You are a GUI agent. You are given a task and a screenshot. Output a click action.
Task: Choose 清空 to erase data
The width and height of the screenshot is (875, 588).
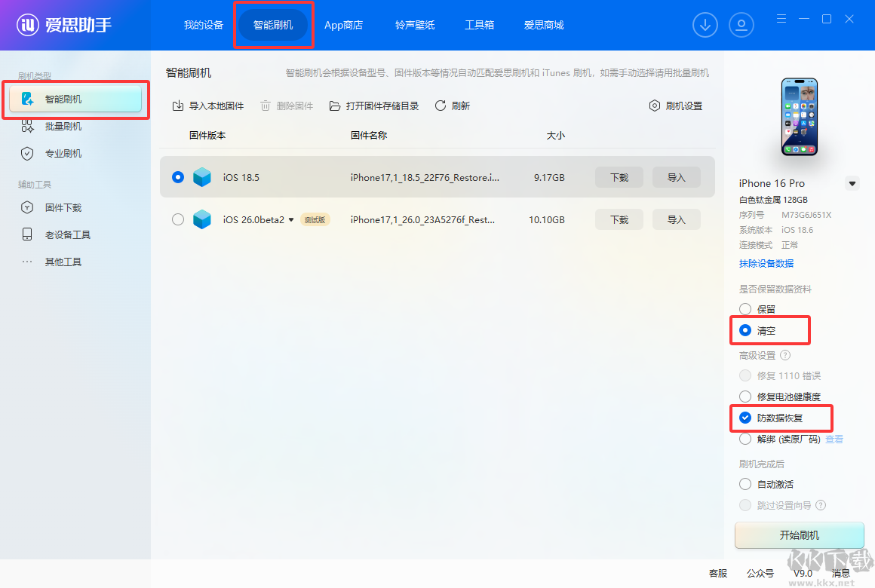(745, 330)
